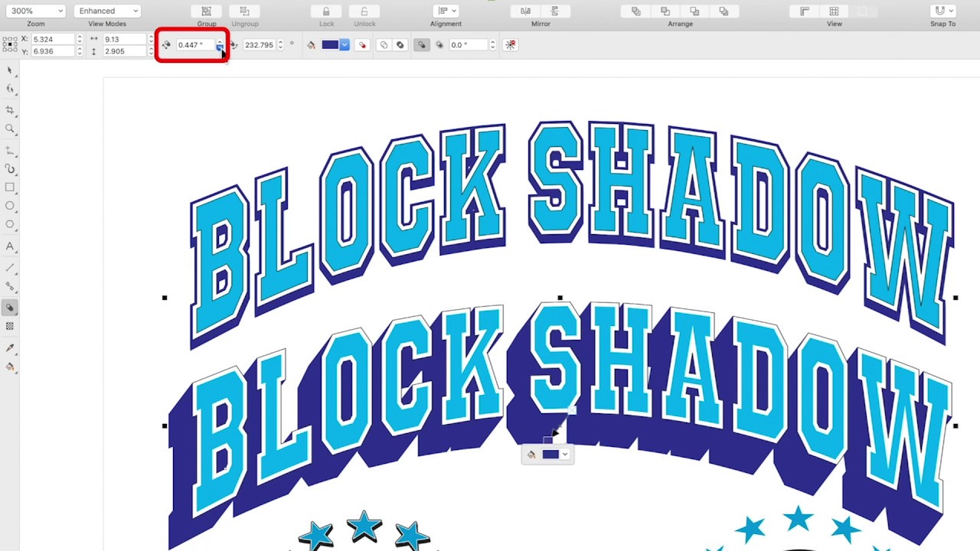Click the direction angle stepper arrows

coord(280,45)
